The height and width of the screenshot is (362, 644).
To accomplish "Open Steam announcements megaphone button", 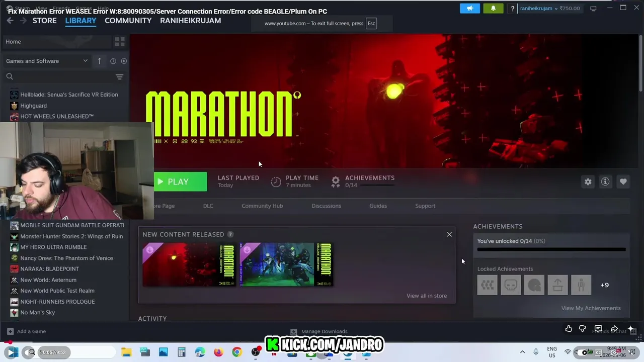I will point(469,8).
